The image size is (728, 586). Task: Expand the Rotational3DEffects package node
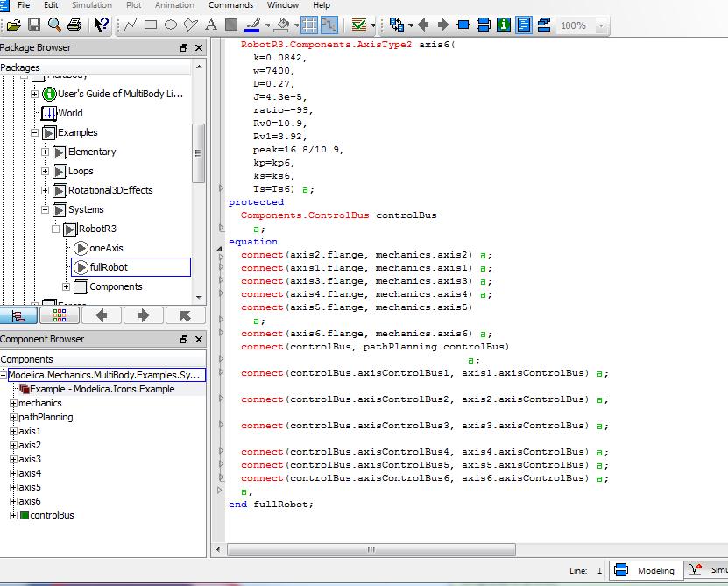(45, 190)
